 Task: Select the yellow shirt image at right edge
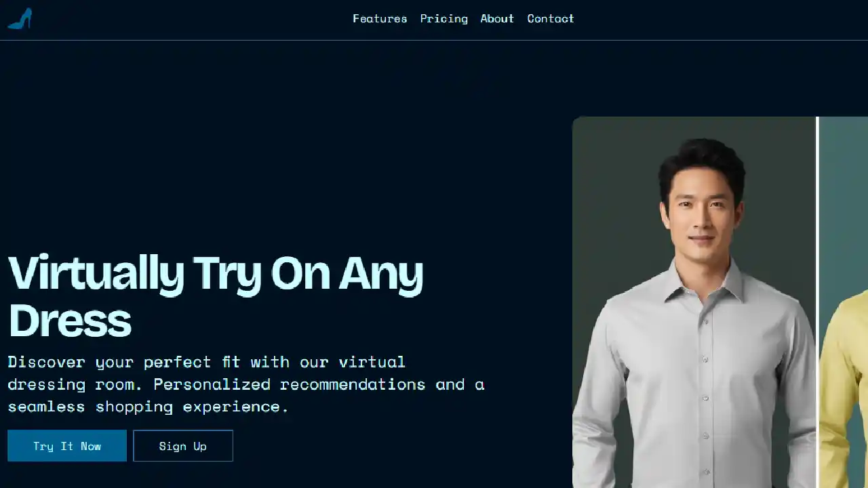844,302
